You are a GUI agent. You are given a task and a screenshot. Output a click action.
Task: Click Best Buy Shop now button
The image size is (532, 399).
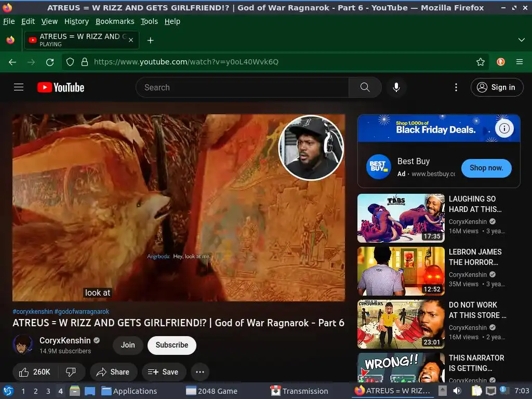click(x=486, y=168)
